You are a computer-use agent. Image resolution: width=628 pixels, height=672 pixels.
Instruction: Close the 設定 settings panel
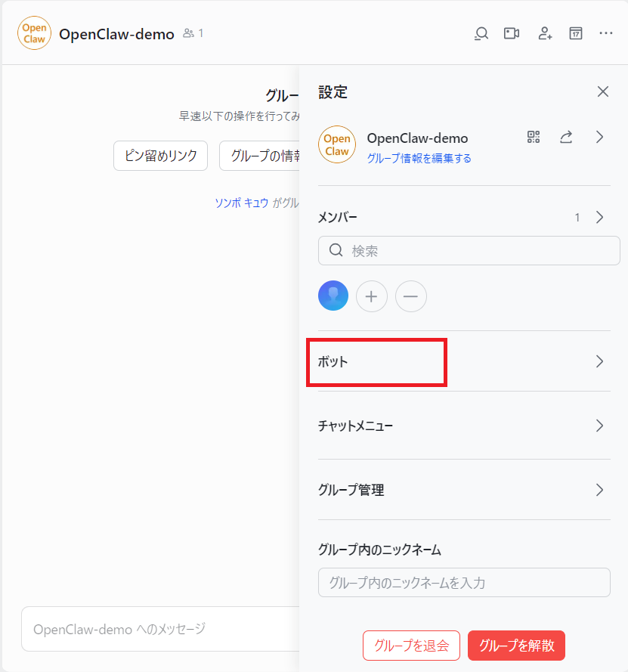tap(603, 91)
